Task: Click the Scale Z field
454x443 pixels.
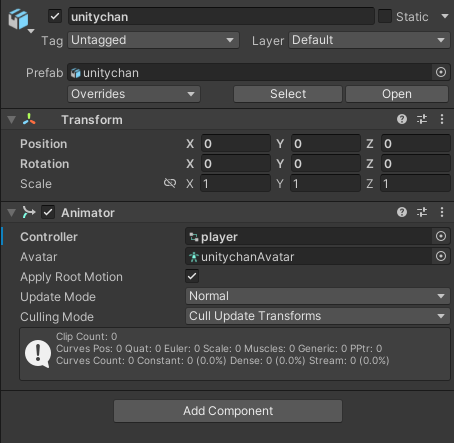Action: click(x=416, y=184)
